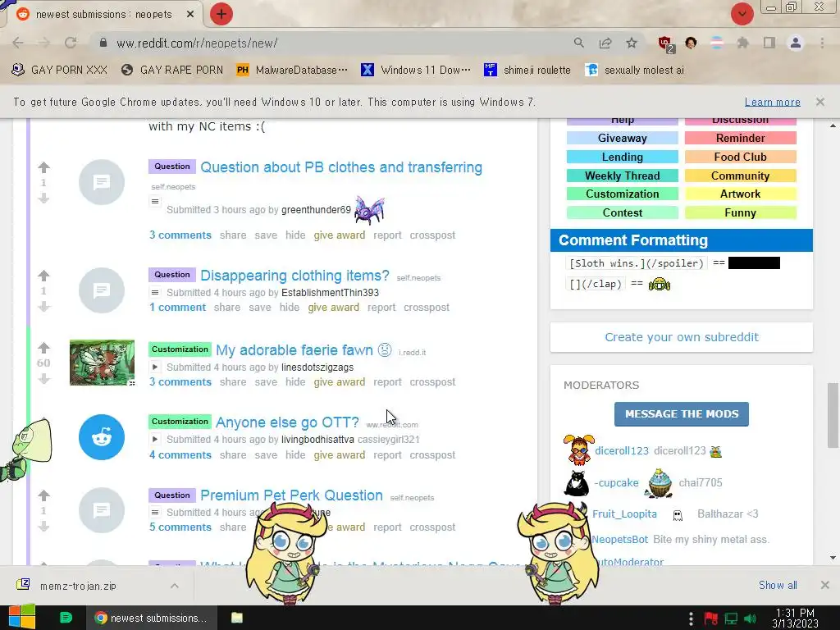Image resolution: width=840 pixels, height=630 pixels.
Task: Close the downloads bar
Action: (x=825, y=585)
